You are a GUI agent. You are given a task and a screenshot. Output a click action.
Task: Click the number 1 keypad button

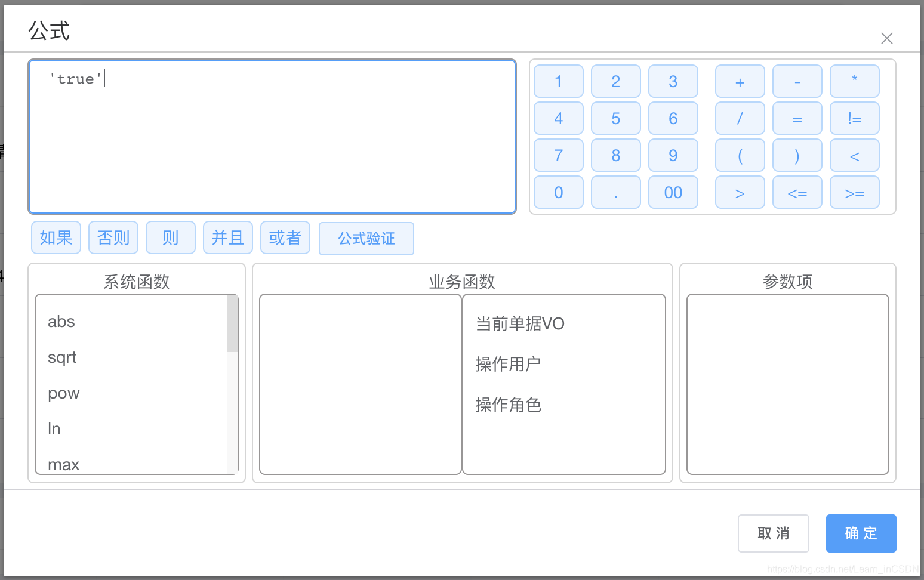558,81
